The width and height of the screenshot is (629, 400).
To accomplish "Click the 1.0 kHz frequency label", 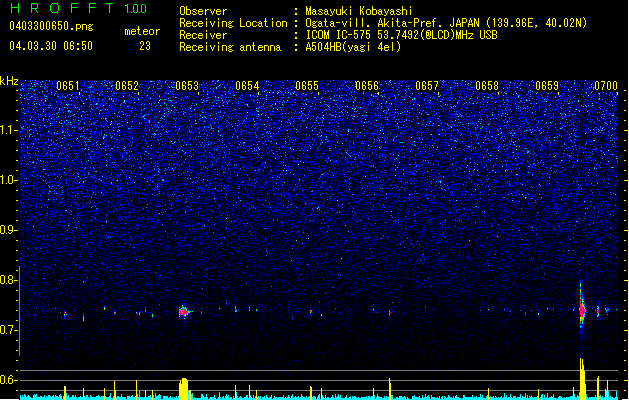I will tap(8, 180).
